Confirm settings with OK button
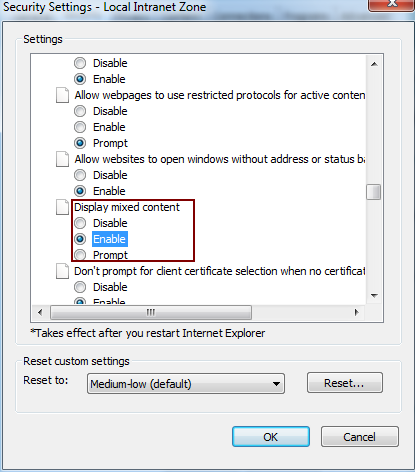415x472 pixels. pyautogui.click(x=271, y=437)
